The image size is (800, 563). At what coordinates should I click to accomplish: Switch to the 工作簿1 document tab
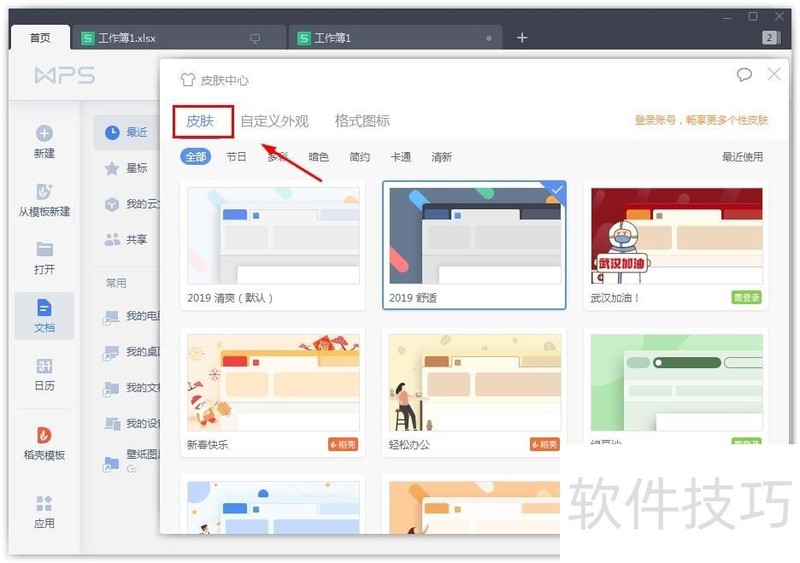[395, 38]
